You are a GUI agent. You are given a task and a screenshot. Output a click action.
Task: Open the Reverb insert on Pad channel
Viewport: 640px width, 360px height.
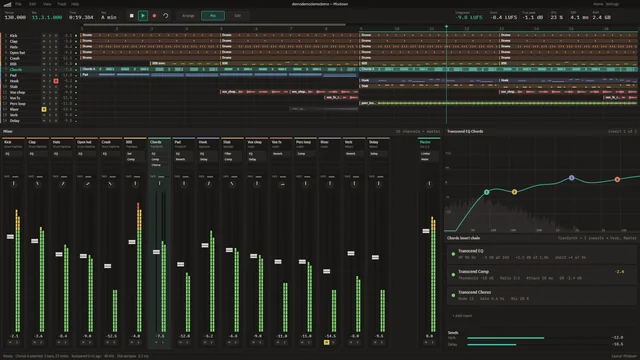pyautogui.click(x=184, y=160)
